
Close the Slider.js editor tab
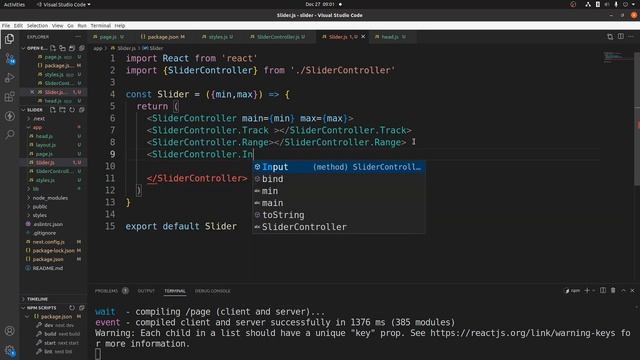click(363, 37)
